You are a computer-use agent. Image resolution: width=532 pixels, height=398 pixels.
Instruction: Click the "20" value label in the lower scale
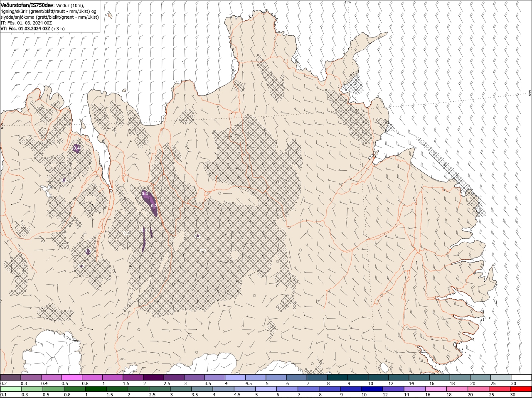click(x=470, y=395)
